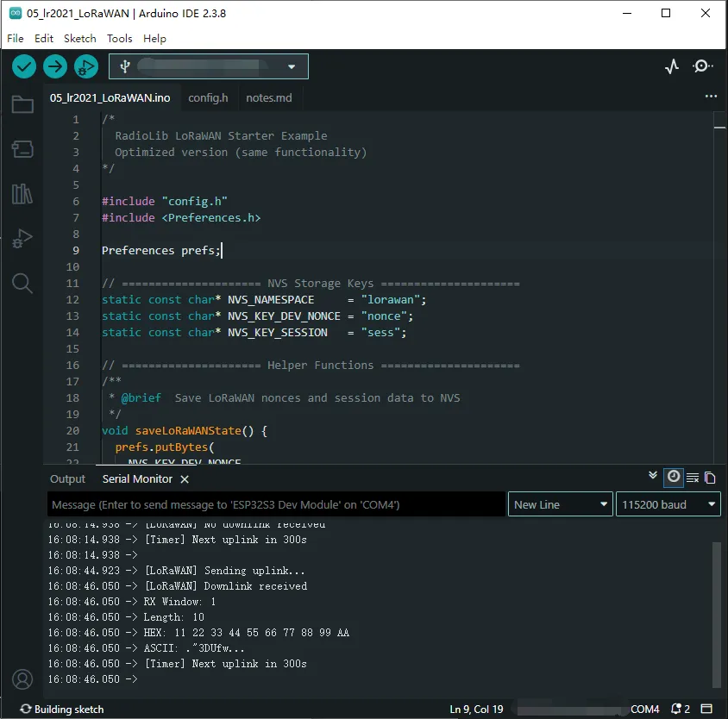Click the Upload arrow button
Screen dimensions: 728x719
click(x=55, y=66)
